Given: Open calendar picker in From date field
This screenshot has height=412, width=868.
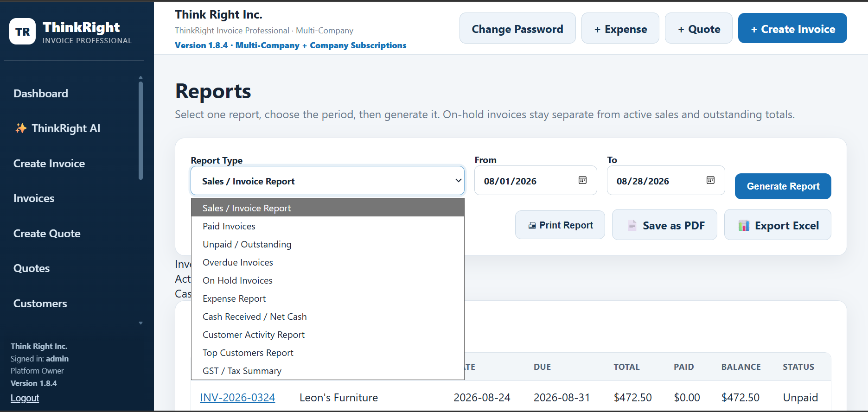Looking at the screenshot, I should click(582, 180).
